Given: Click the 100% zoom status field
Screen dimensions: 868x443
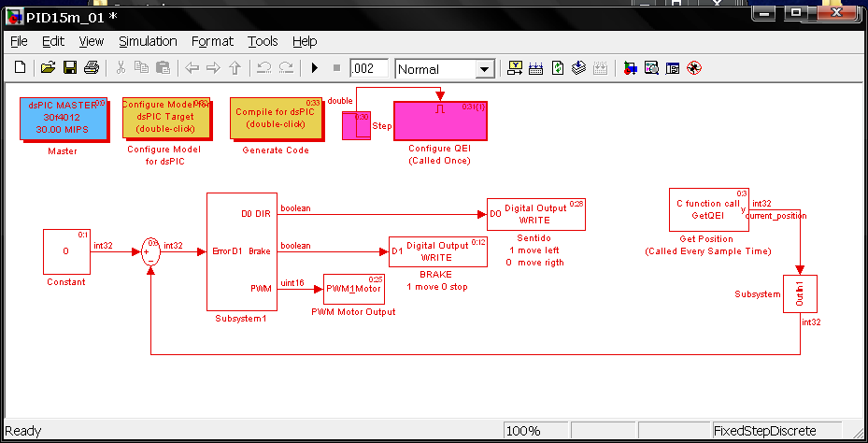Looking at the screenshot, I should click(534, 431).
